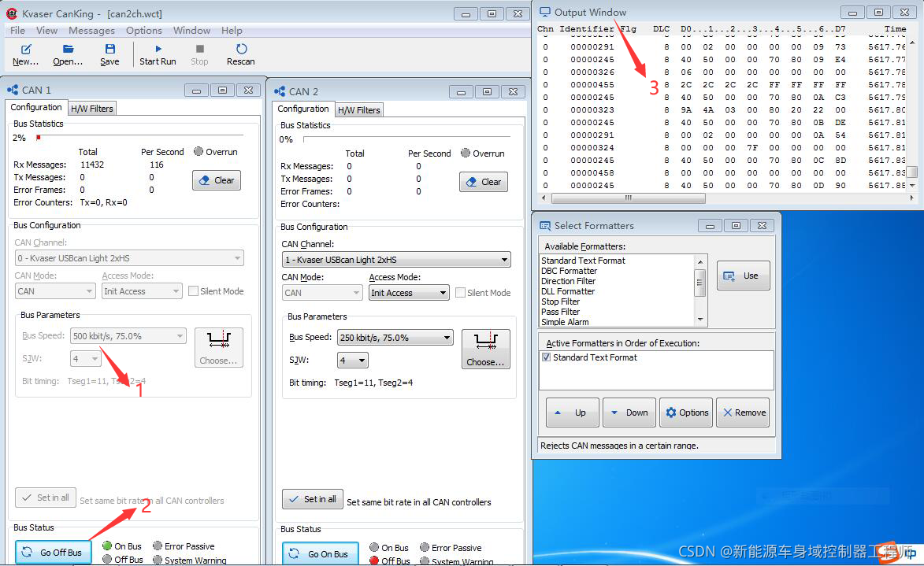The image size is (924, 566).
Task: Click Set in all button in CAN 2
Action: coord(312,499)
